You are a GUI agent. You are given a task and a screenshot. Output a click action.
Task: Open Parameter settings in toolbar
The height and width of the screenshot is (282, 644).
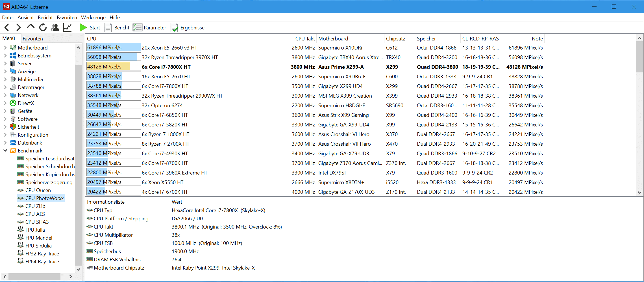click(x=149, y=27)
